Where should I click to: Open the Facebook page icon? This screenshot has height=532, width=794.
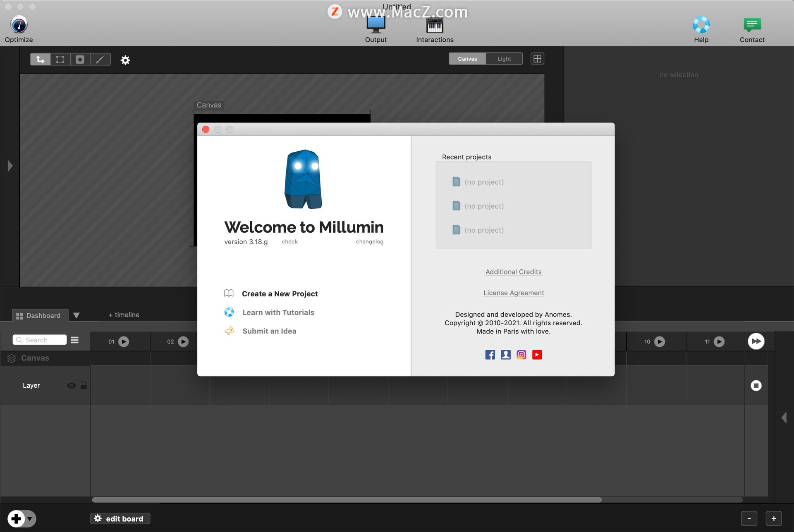(490, 355)
